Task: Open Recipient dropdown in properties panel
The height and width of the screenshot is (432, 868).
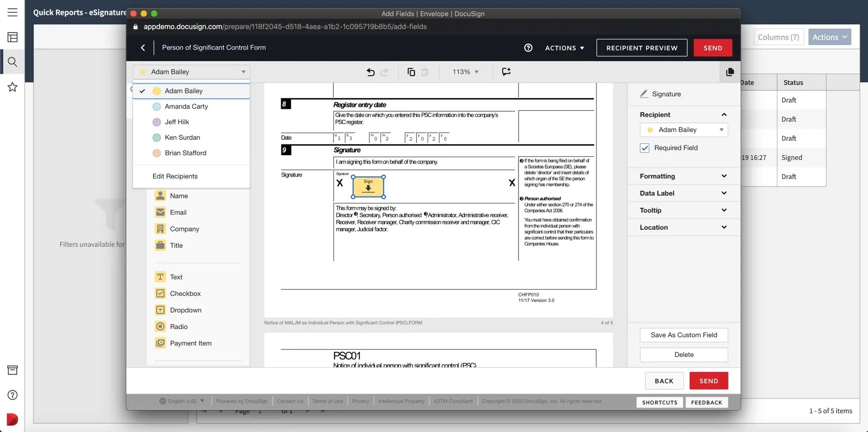Action: 683,130
